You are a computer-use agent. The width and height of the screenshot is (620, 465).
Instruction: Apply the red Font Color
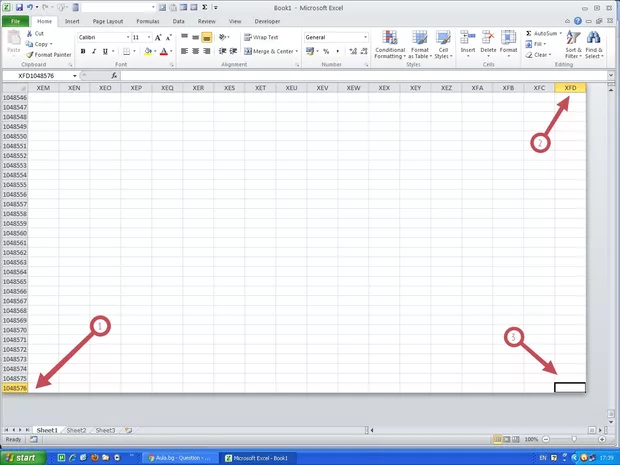pos(164,51)
